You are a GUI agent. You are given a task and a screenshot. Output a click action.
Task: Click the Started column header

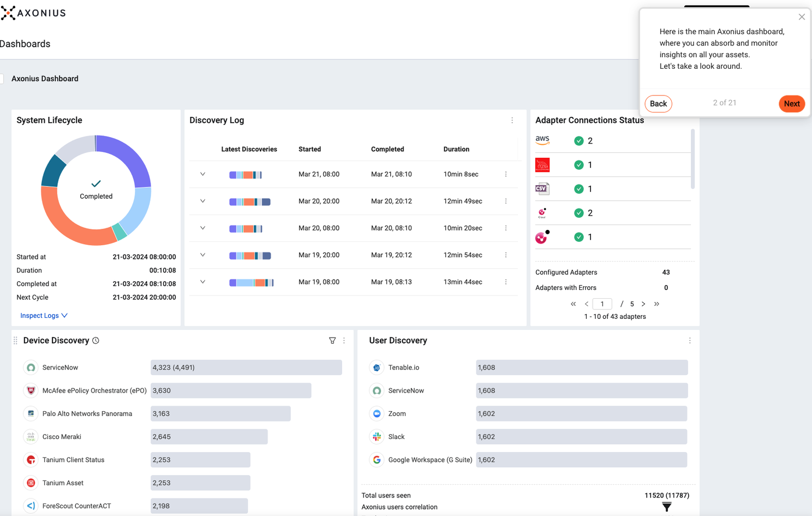(309, 149)
